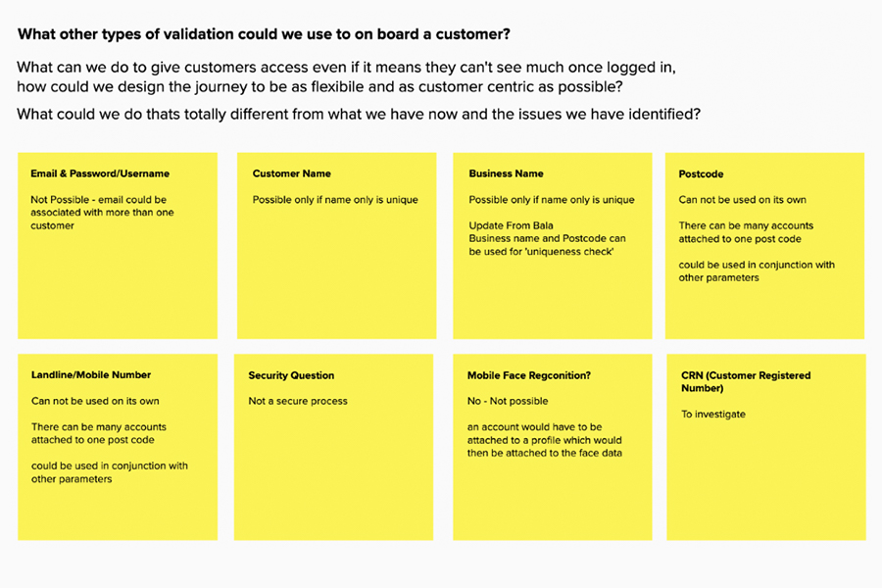This screenshot has height=588, width=882.
Task: Click 'Not Possible - email could be' text
Action: coord(98,200)
